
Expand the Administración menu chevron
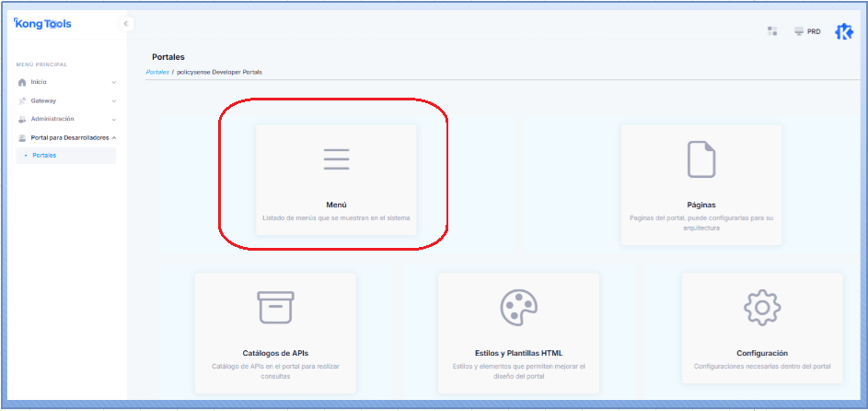pos(114,119)
